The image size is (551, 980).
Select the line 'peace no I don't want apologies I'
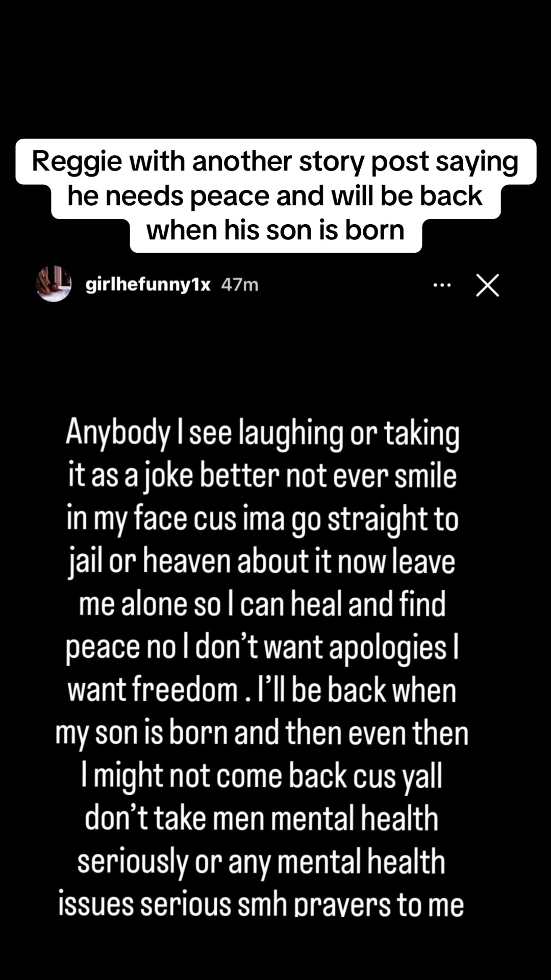(x=262, y=648)
